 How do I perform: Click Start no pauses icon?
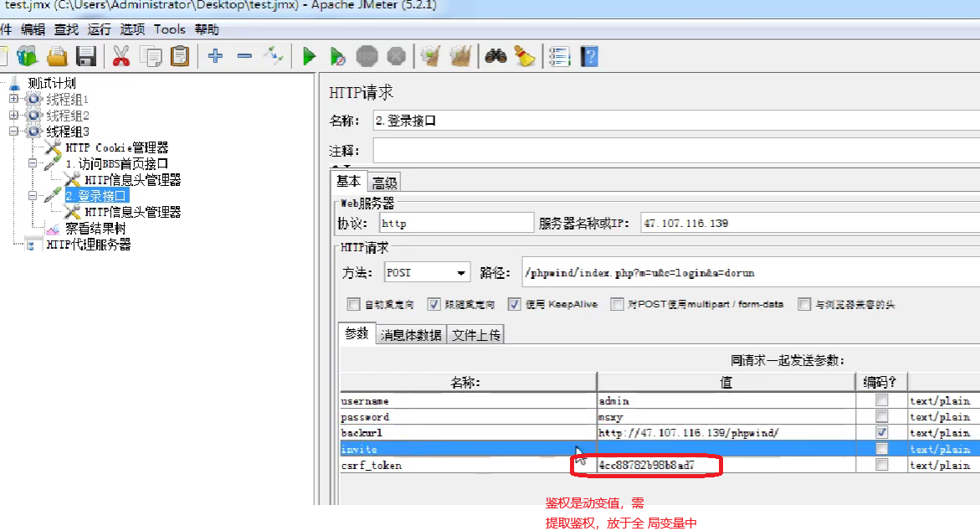(x=337, y=56)
